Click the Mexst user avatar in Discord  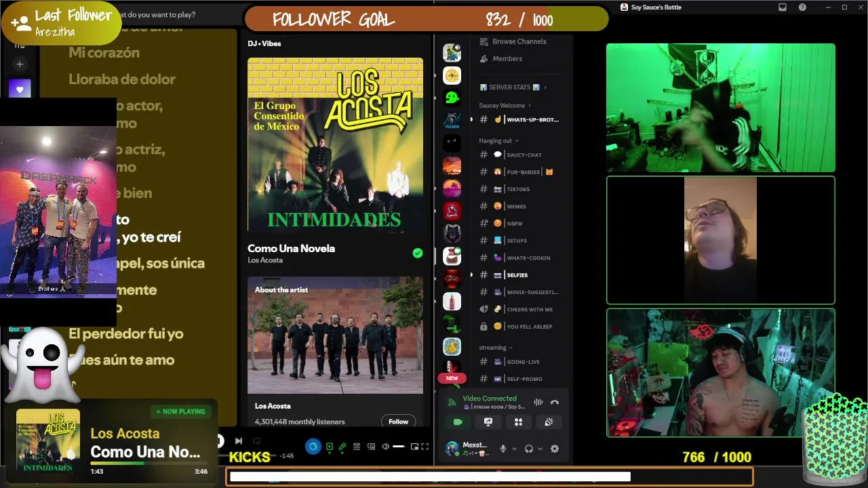452,449
